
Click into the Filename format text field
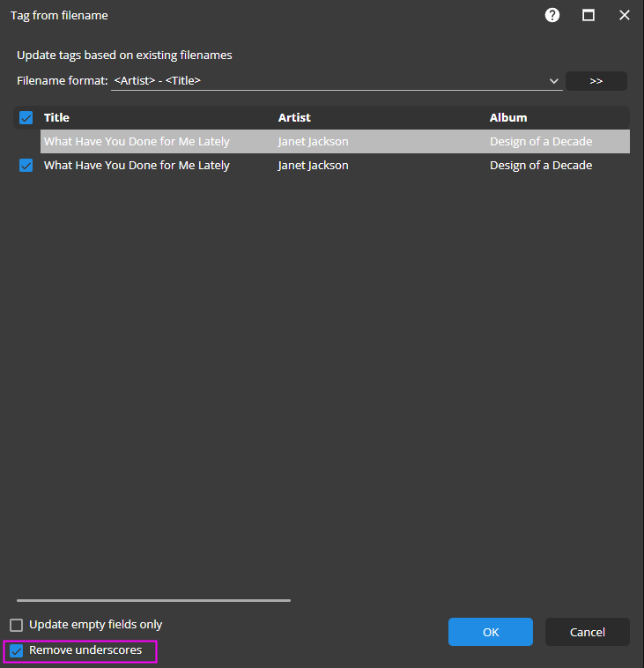click(x=326, y=81)
